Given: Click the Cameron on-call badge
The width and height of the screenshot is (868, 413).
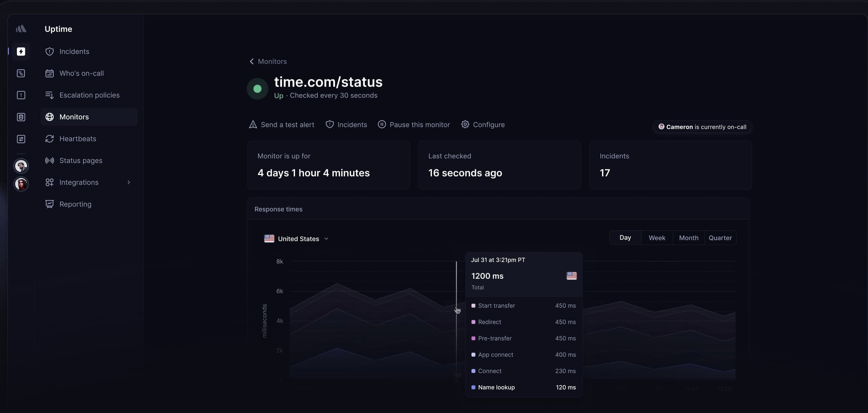Looking at the screenshot, I should 703,127.
